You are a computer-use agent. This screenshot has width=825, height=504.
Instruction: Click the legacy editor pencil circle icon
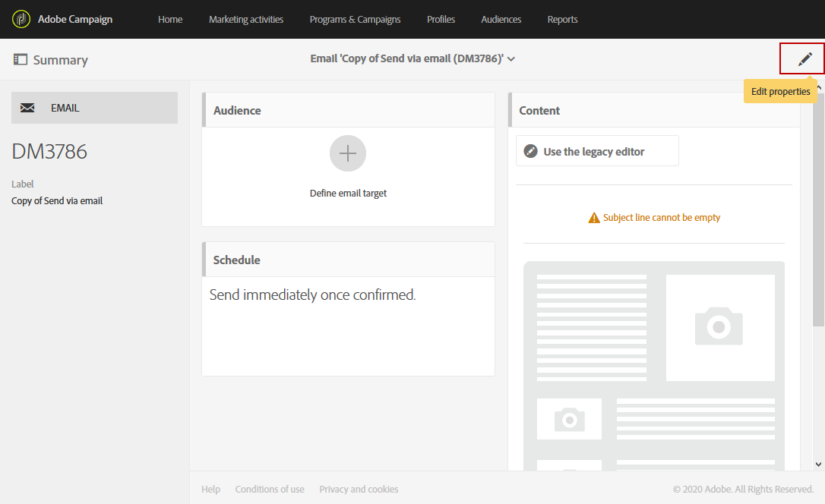click(530, 151)
